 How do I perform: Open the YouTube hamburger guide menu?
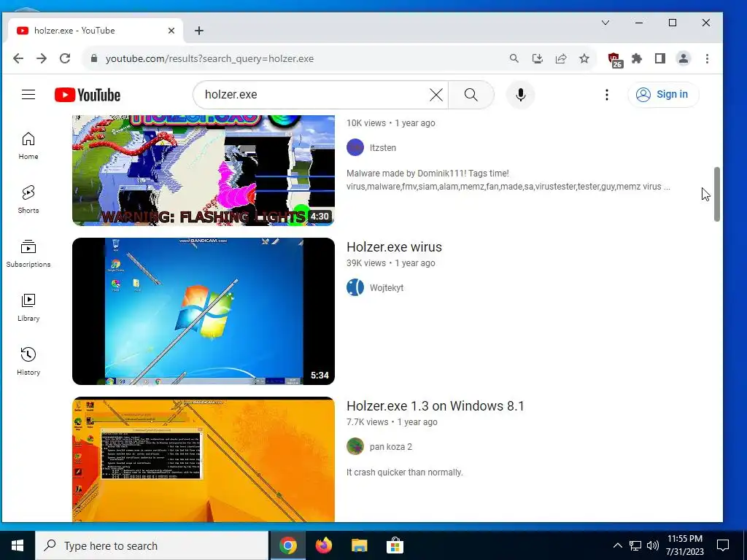[x=28, y=94]
